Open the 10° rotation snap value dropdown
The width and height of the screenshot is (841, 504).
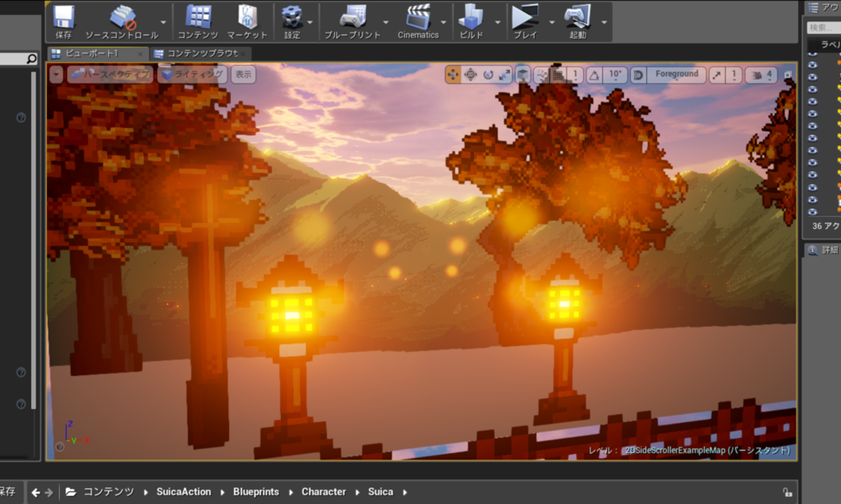click(615, 75)
